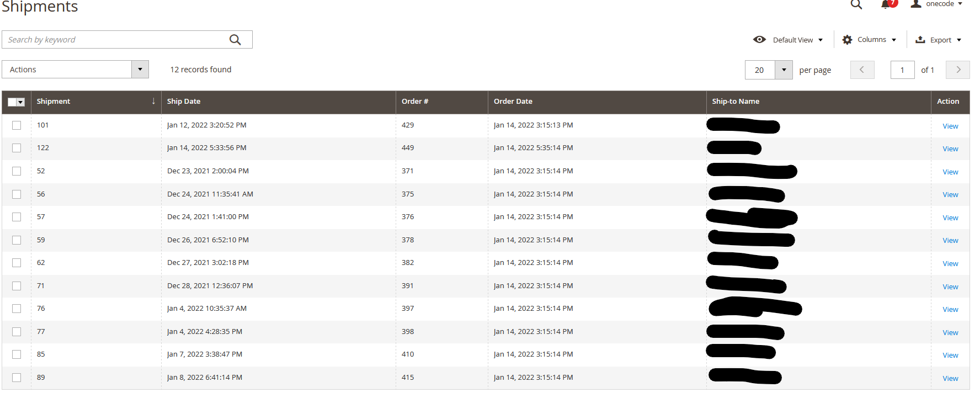The height and width of the screenshot is (419, 980).
Task: Open global search magnifier at top right
Action: [x=856, y=4]
